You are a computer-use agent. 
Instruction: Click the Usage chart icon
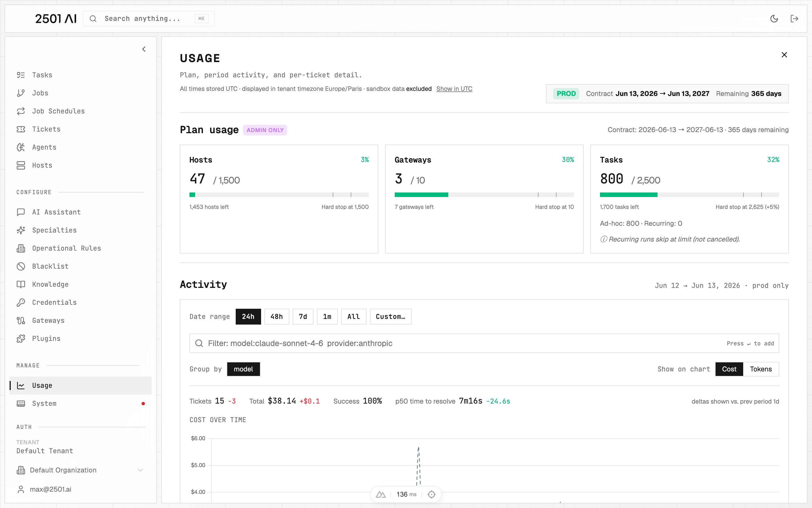(x=21, y=385)
